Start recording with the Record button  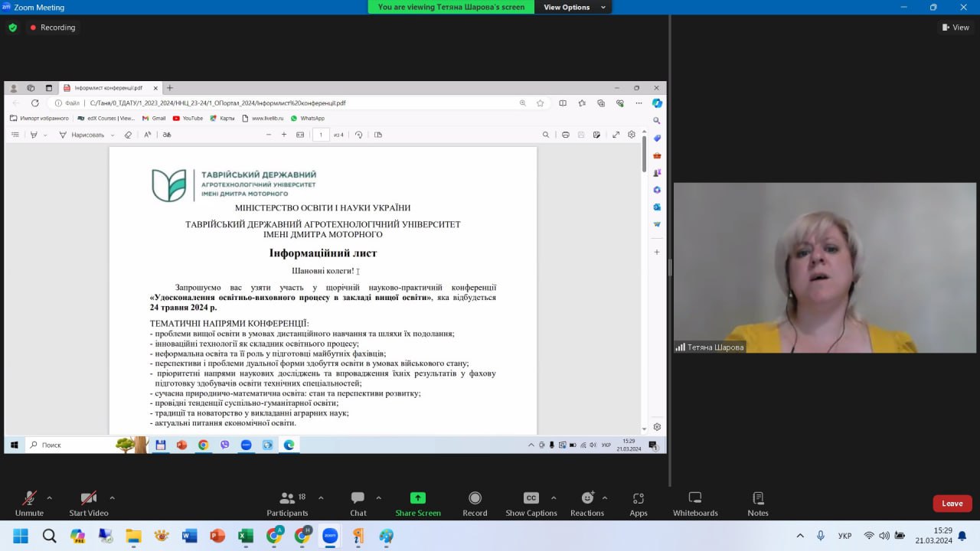475,504
